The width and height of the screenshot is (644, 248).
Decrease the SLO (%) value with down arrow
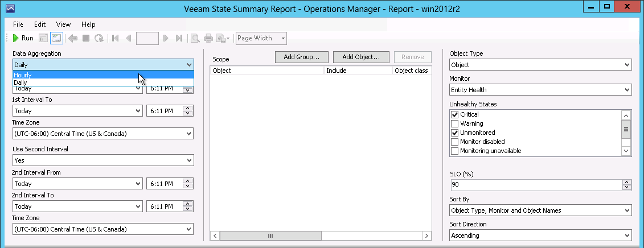click(627, 187)
